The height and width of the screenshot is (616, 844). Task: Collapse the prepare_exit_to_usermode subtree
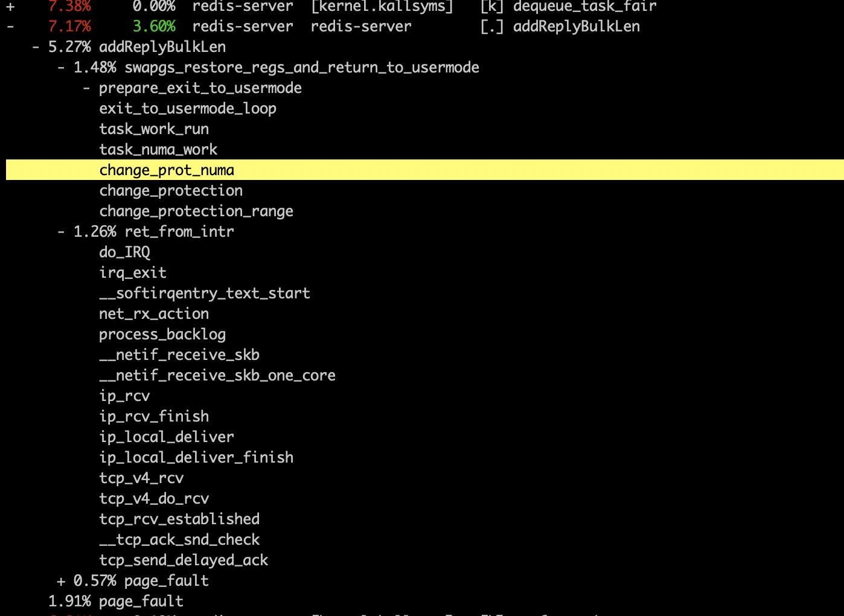87,88
